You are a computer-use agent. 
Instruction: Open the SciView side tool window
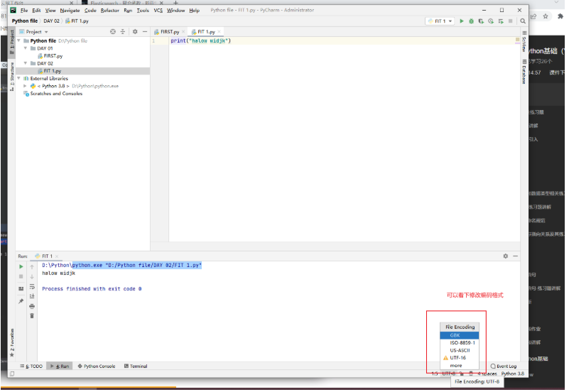(524, 41)
